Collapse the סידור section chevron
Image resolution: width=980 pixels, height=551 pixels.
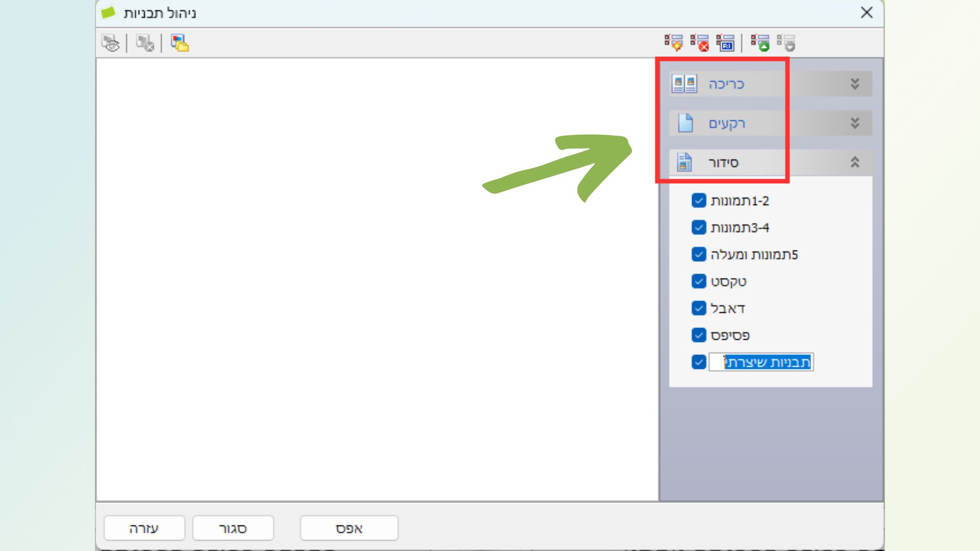click(x=855, y=162)
